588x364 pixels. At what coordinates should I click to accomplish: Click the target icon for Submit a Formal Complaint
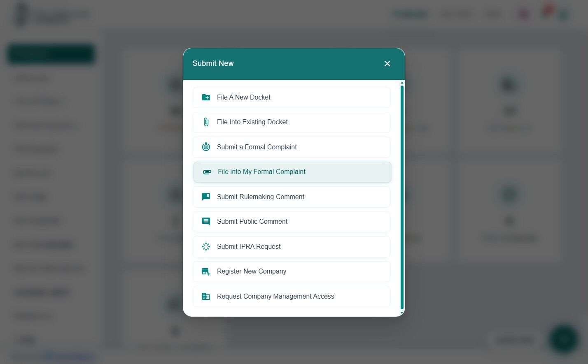[206, 147]
